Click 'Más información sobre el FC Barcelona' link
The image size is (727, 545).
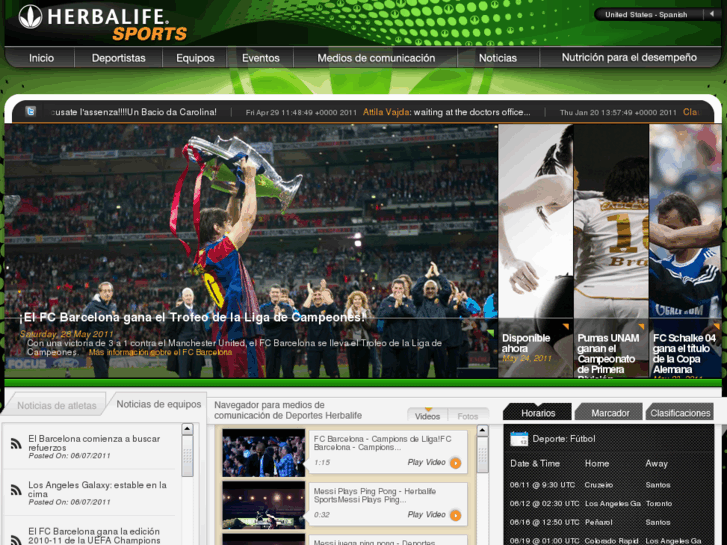[x=160, y=352]
